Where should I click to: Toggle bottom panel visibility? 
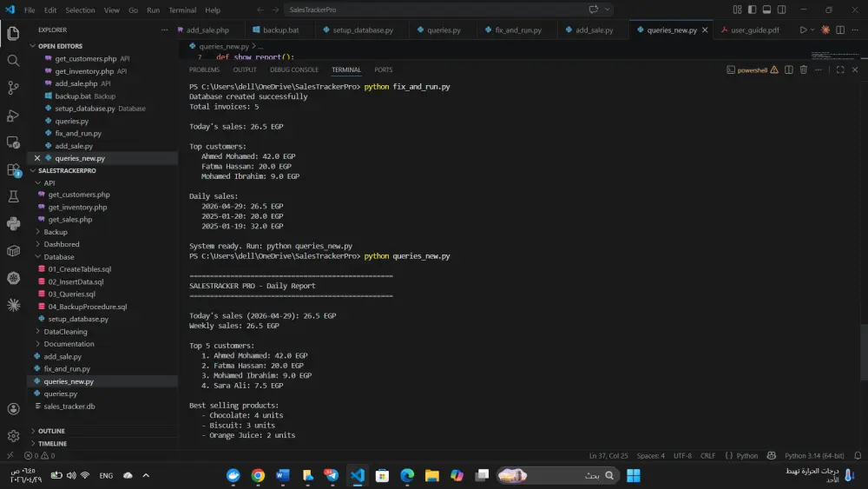(766, 10)
